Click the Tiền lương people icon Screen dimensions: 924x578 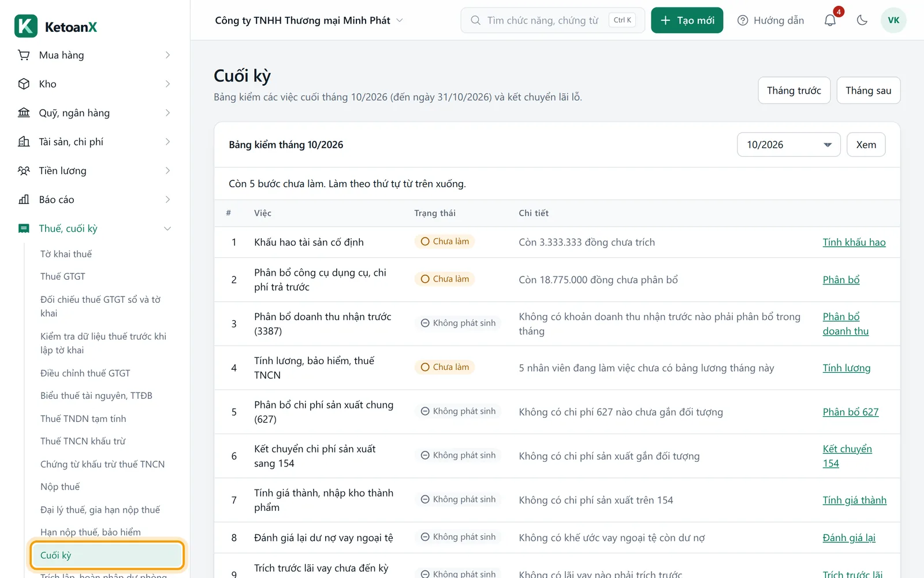point(24,171)
